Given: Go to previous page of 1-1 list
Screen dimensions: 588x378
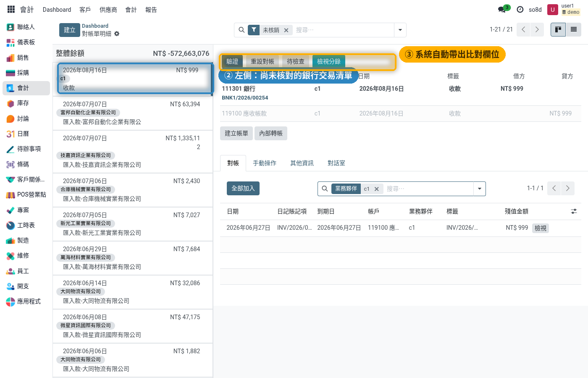Looking at the screenshot, I should [554, 188].
